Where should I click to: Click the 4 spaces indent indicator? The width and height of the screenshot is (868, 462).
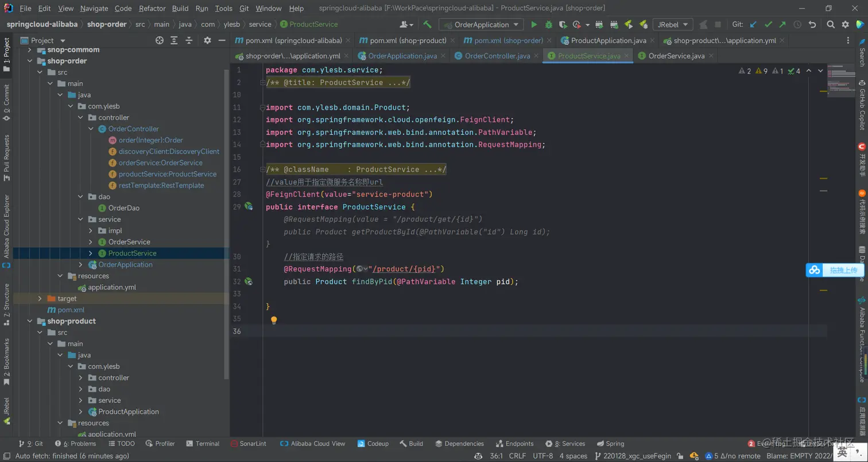point(573,456)
